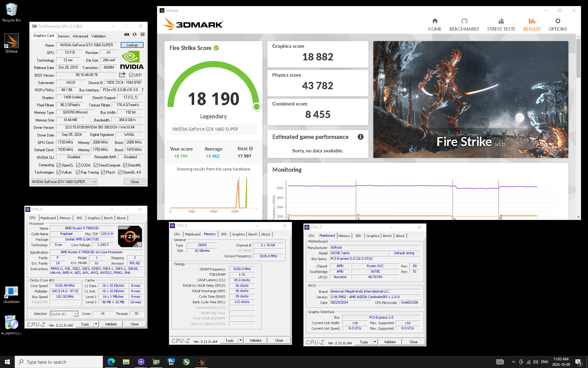The image size is (588, 368).
Task: Click Validate in CPU-Z CPU window
Action: (111, 324)
